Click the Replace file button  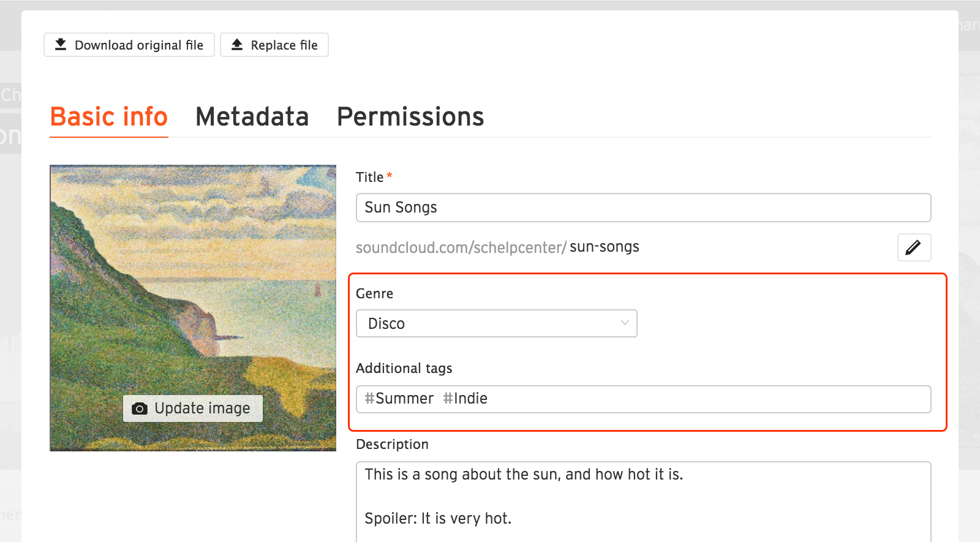tap(274, 44)
